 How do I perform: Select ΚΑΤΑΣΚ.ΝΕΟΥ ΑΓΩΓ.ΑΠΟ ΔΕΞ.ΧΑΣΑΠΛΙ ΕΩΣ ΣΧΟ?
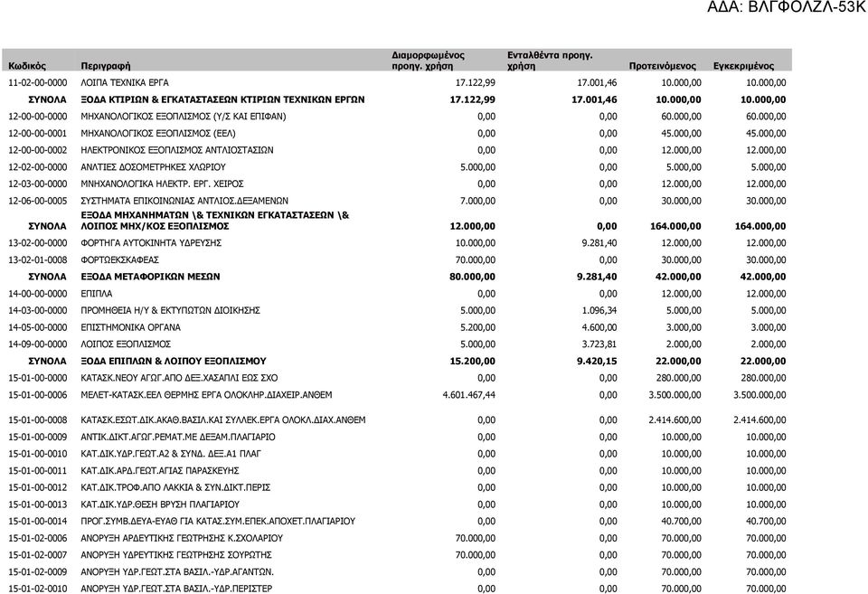(179, 378)
